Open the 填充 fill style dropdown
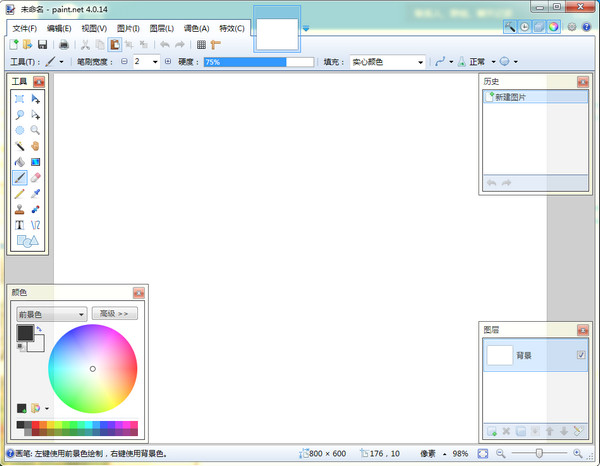This screenshot has width=600, height=466. coord(387,62)
